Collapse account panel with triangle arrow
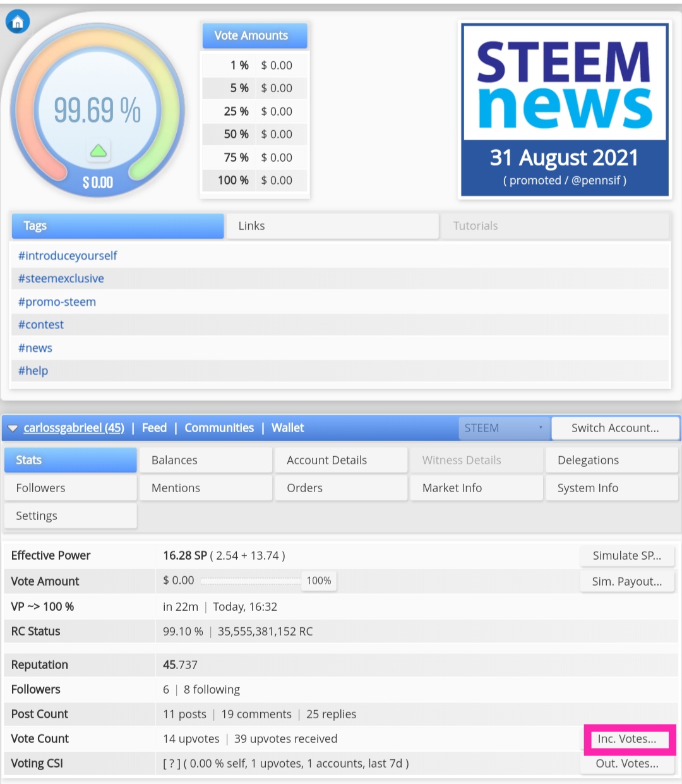Image resolution: width=682 pixels, height=784 pixels. tap(13, 428)
